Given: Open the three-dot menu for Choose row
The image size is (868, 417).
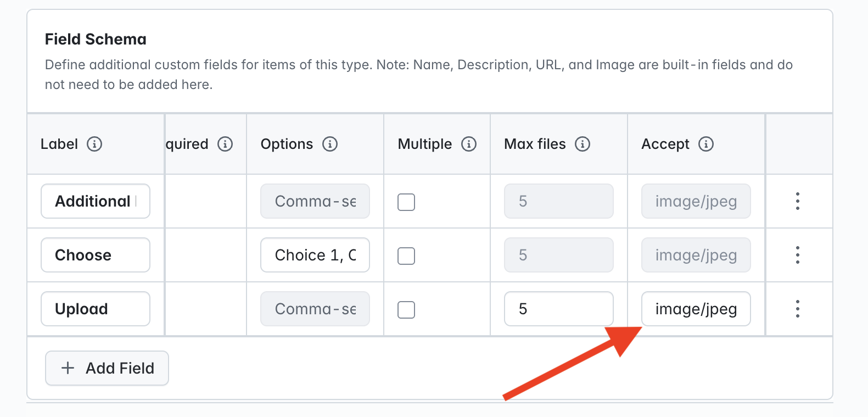Looking at the screenshot, I should click(x=798, y=255).
